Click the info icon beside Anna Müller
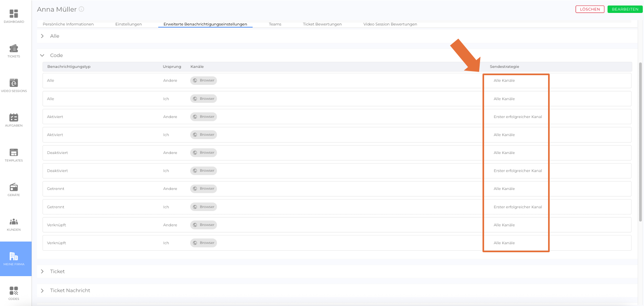 [81, 9]
